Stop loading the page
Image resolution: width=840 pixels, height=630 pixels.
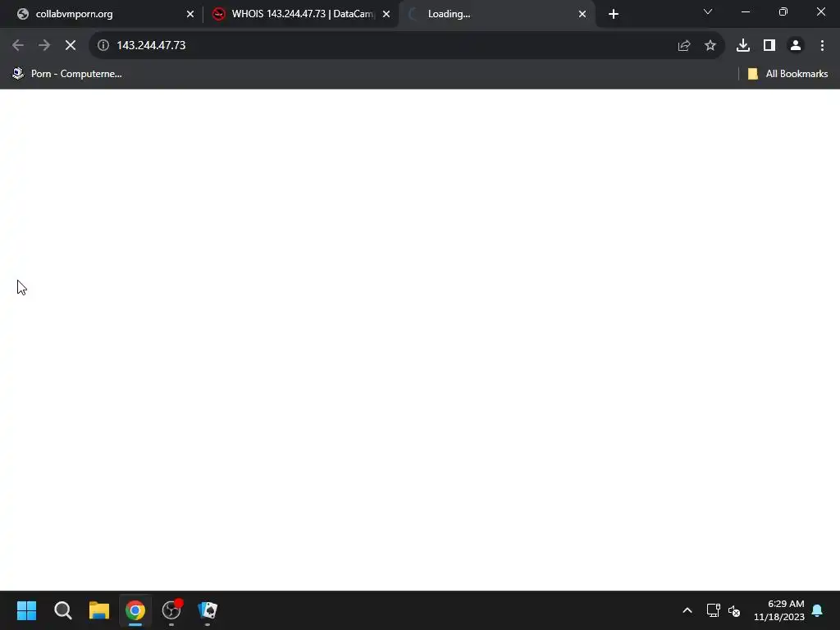(x=71, y=46)
